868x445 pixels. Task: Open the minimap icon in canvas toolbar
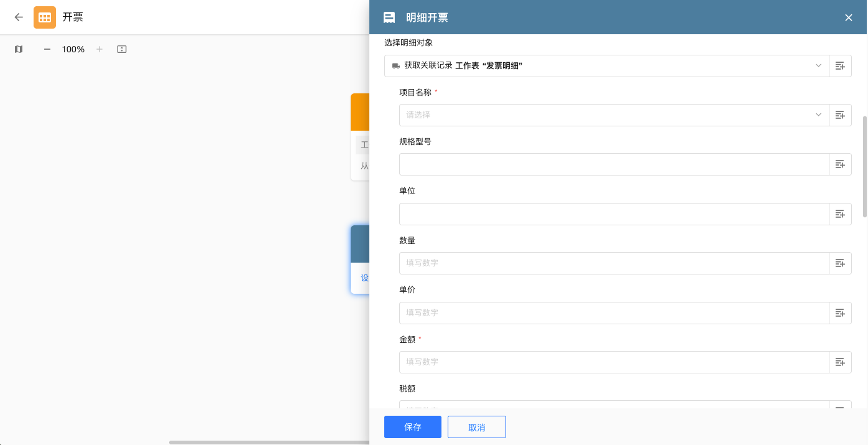tap(19, 49)
